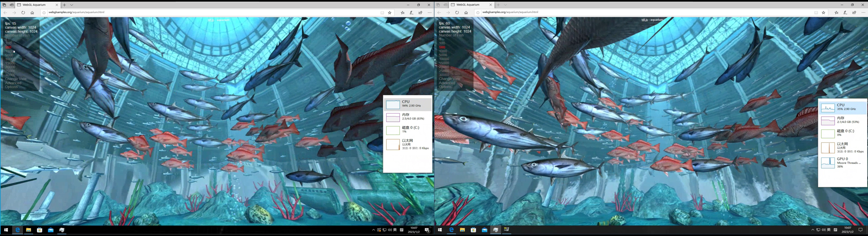The width and height of the screenshot is (868, 236).
Task: Go to the home page in the right browser
Action: tap(466, 13)
